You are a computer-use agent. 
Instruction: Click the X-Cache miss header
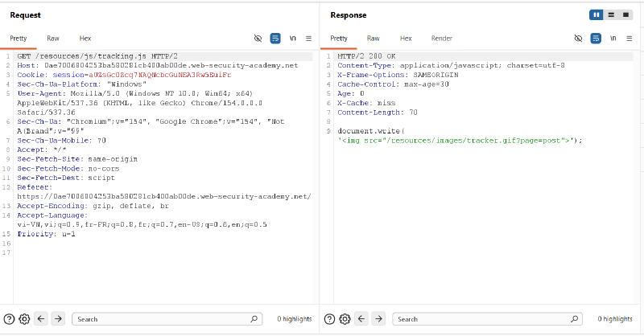(366, 103)
